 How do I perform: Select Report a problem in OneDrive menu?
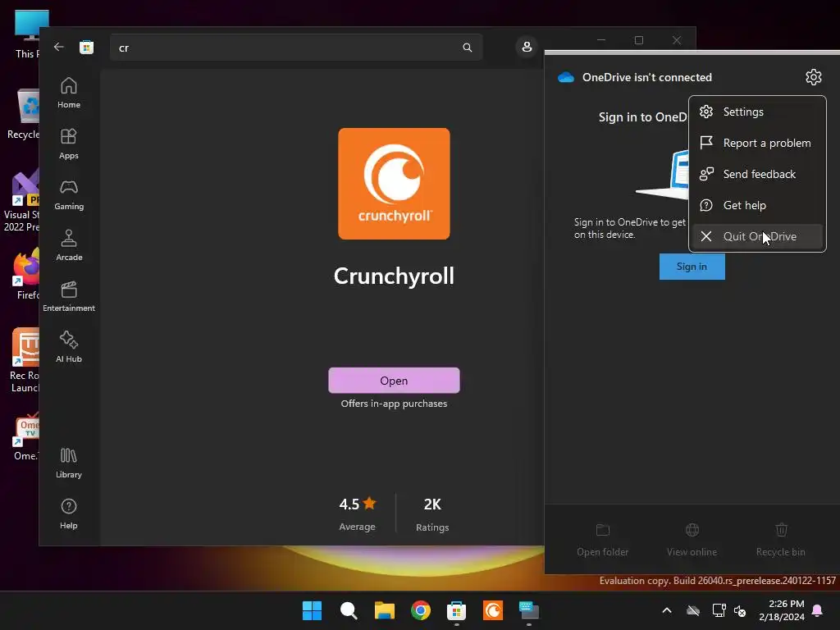757,143
